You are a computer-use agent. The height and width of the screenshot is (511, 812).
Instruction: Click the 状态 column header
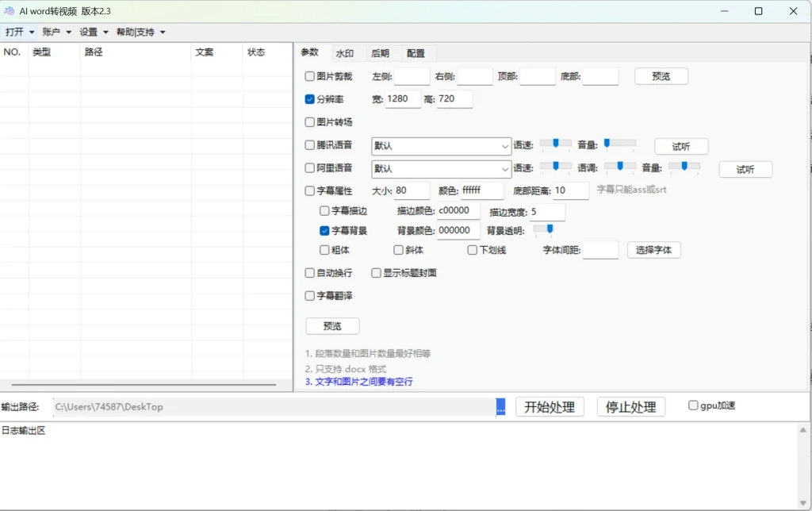[x=268, y=52]
